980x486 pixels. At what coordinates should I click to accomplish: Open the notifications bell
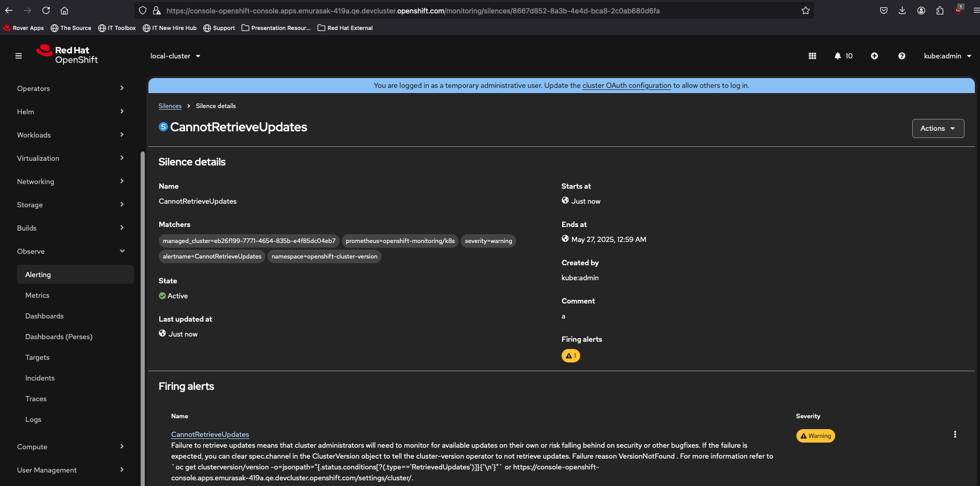[x=843, y=56]
